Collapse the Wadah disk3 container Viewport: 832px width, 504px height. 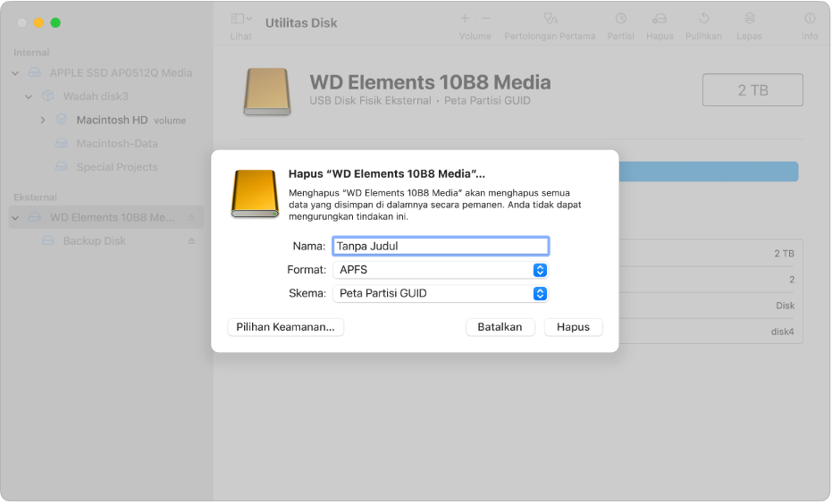(x=29, y=97)
